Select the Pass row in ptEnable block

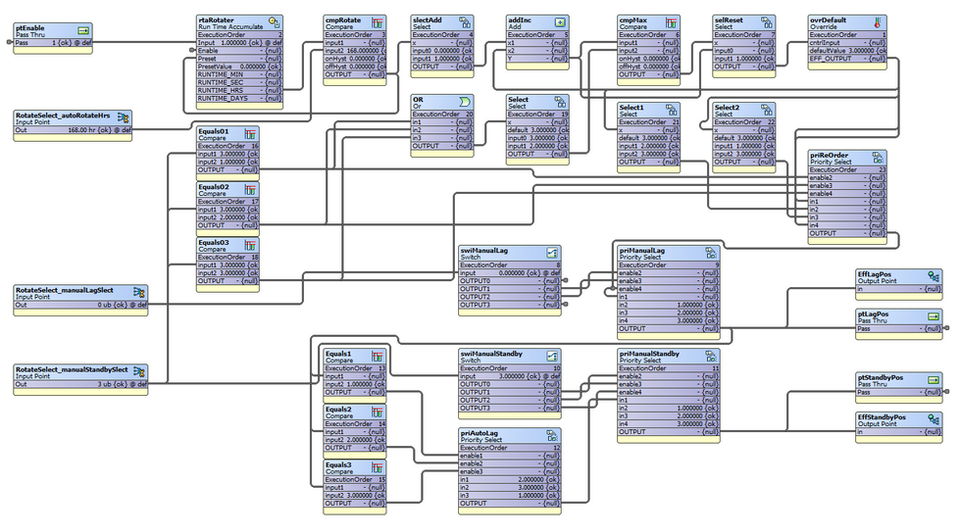[x=53, y=42]
